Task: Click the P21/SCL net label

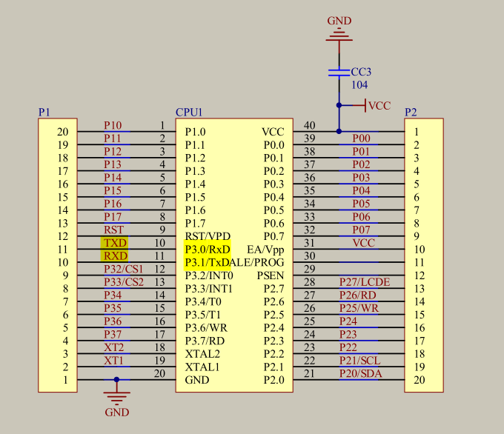Action: click(x=359, y=361)
